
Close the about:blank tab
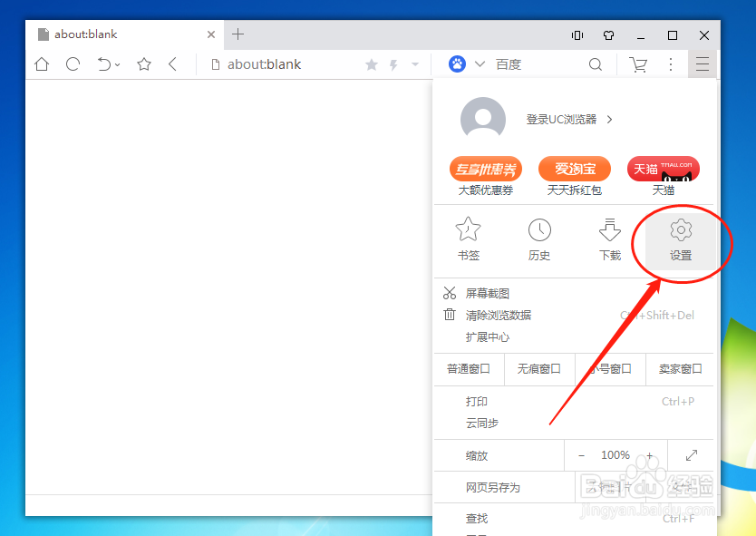tap(211, 34)
